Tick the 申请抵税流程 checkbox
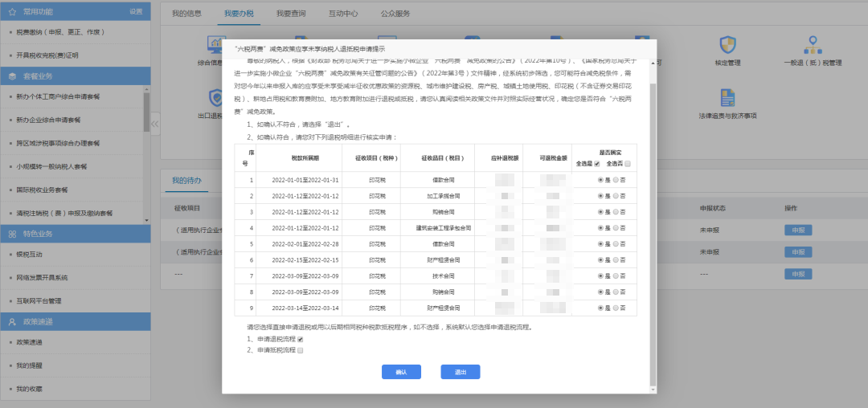 [301, 351]
